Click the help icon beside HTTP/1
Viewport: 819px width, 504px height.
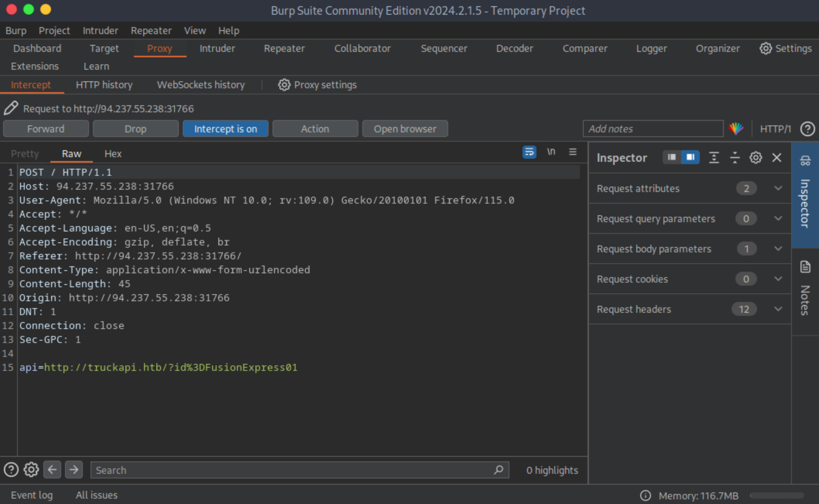coord(807,129)
